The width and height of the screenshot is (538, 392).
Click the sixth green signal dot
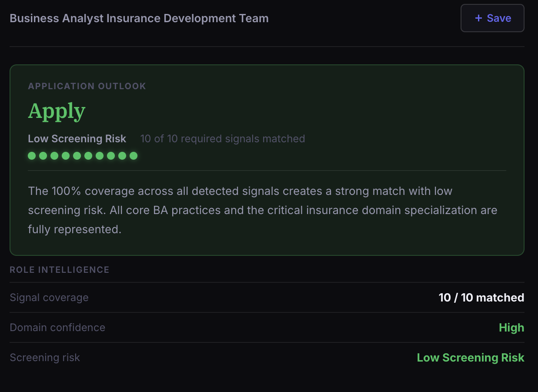(88, 156)
